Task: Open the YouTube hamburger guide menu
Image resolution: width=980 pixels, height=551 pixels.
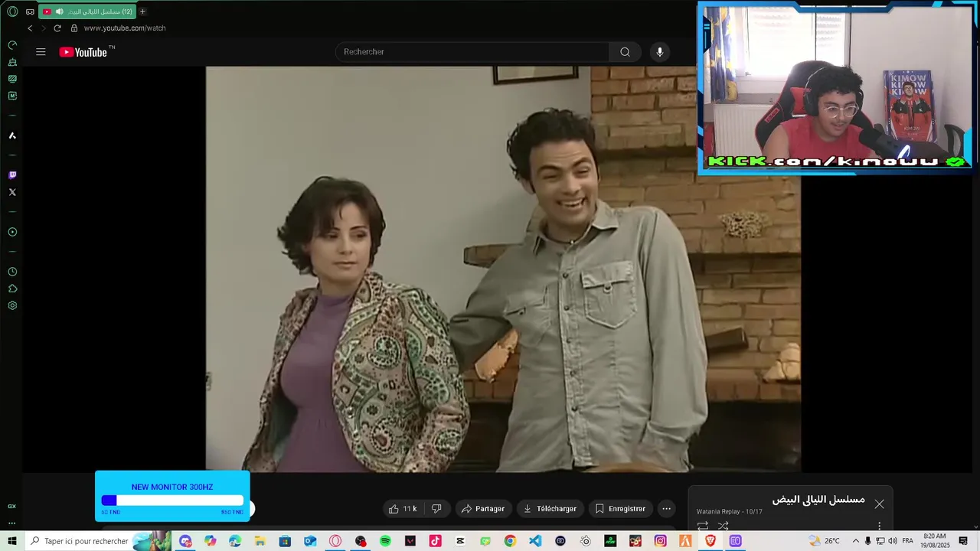Action: [x=41, y=52]
